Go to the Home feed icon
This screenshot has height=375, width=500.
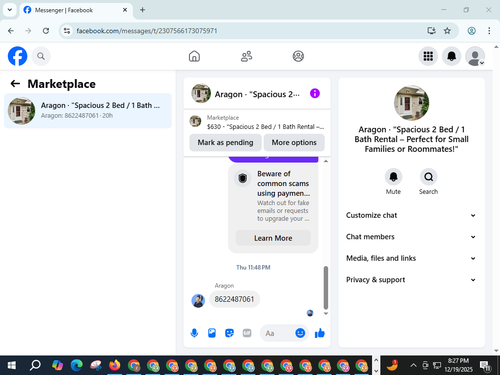point(194,56)
